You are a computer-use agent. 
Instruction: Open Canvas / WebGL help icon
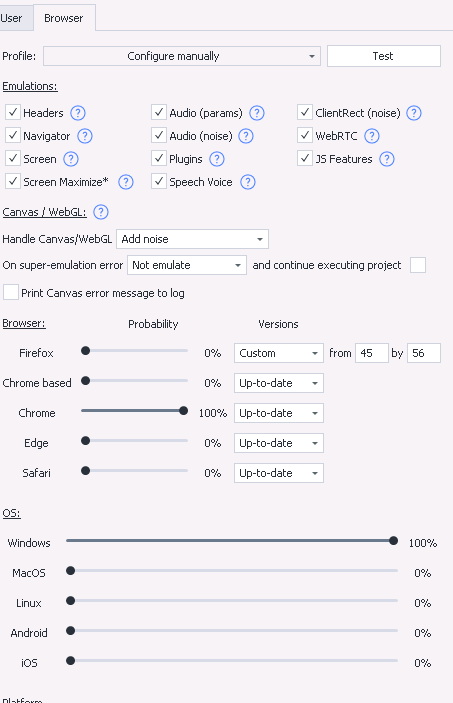pos(100,212)
